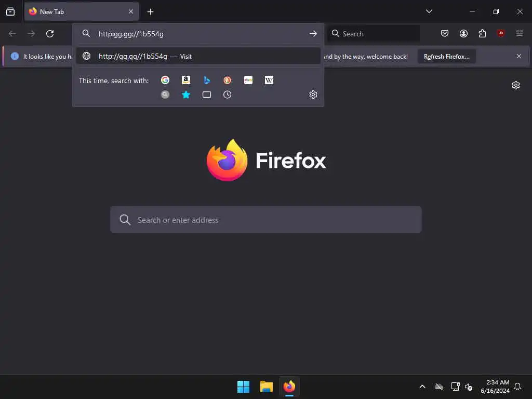Expand the list all tabs chevron
This screenshot has height=399, width=532.
[429, 11]
